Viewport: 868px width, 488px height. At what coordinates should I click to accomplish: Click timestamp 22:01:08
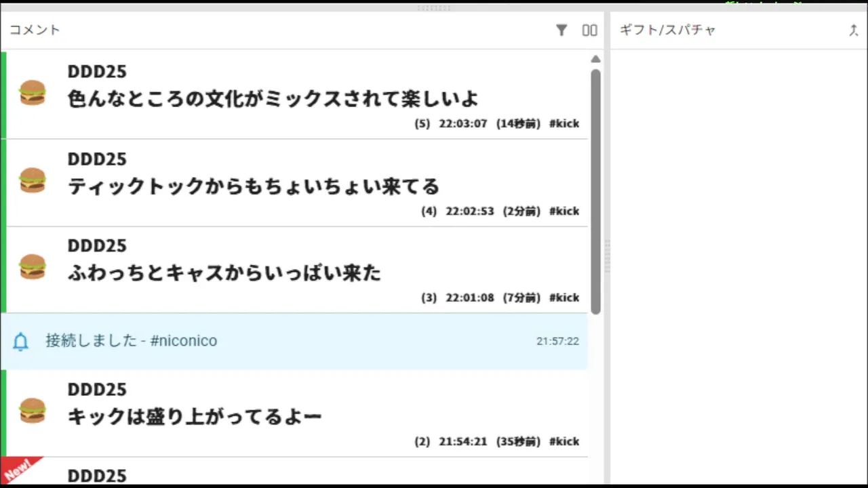coord(470,298)
